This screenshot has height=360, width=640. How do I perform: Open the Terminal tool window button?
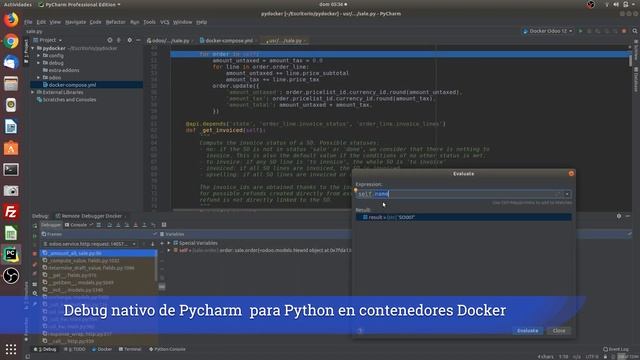click(x=130, y=349)
